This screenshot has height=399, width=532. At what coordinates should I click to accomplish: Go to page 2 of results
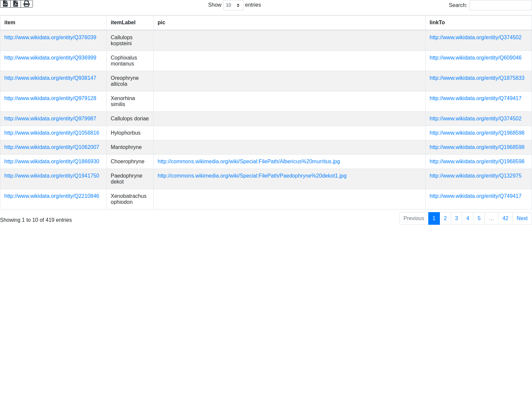(x=445, y=218)
